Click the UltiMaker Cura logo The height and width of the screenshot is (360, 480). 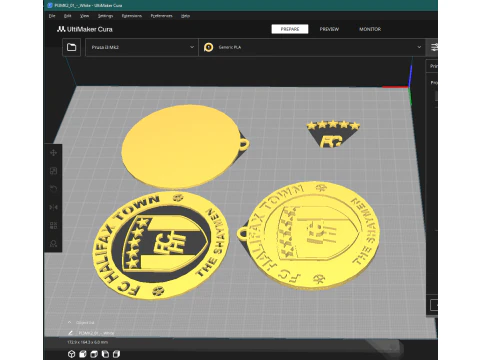pyautogui.click(x=85, y=29)
